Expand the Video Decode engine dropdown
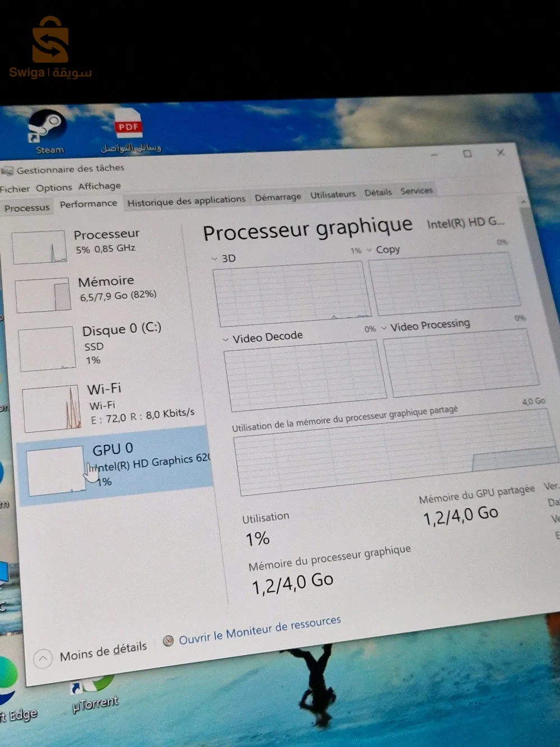The image size is (560, 747). 226,340
